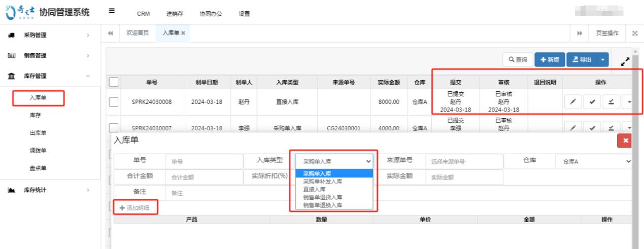Click the tab scroll-left double arrow icon
Screen dimensions: 644x249
[x=110, y=33]
